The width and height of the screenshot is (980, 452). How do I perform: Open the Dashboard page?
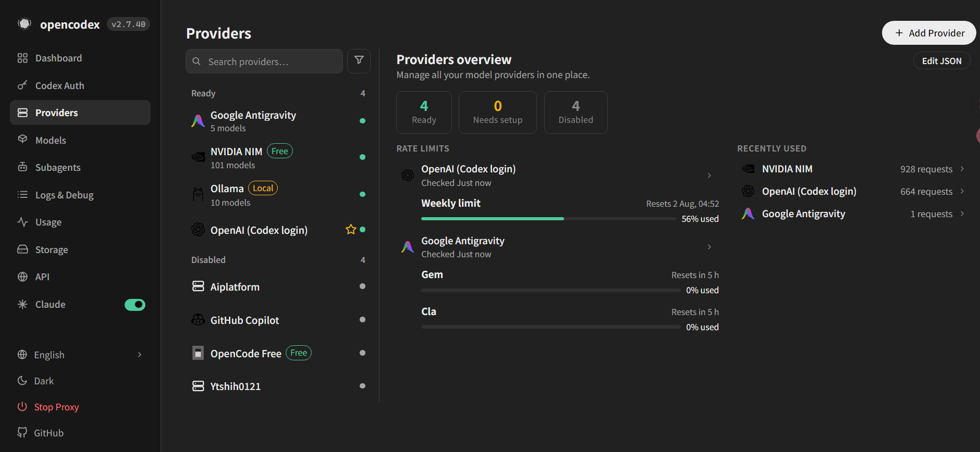pos(80,58)
